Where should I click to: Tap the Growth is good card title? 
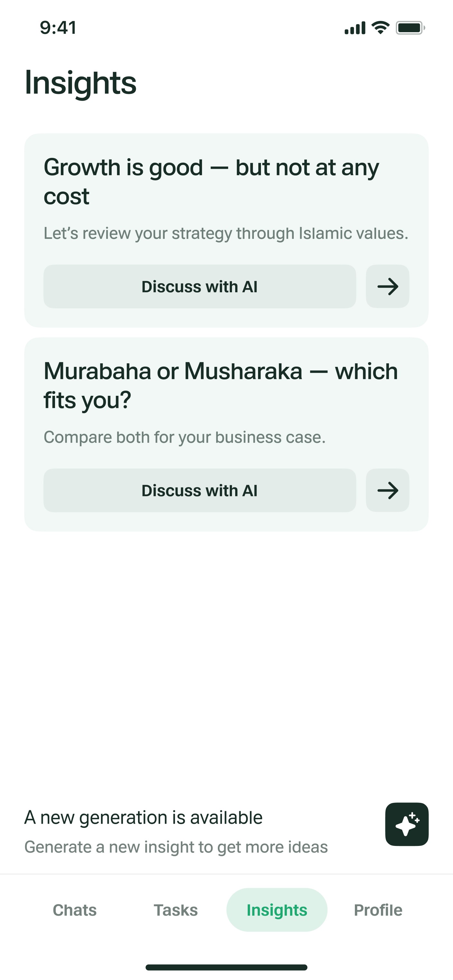tap(211, 181)
